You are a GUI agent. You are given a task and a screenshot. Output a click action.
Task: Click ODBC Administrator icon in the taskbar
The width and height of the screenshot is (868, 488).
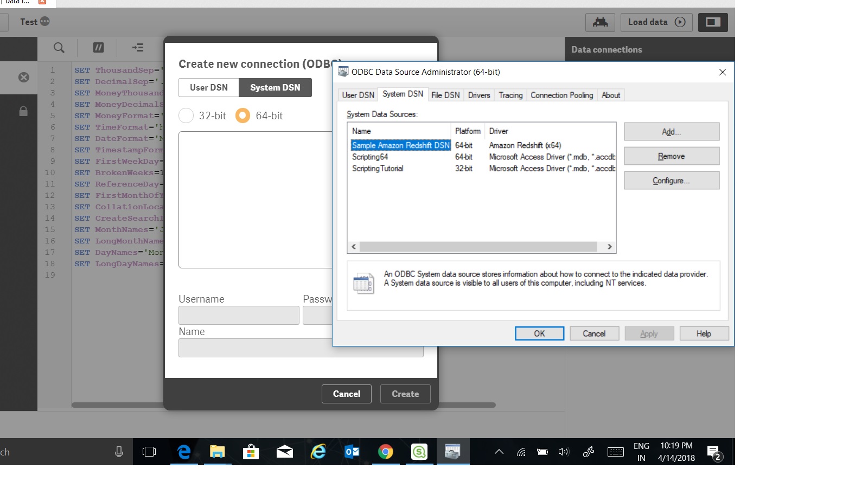tap(452, 452)
